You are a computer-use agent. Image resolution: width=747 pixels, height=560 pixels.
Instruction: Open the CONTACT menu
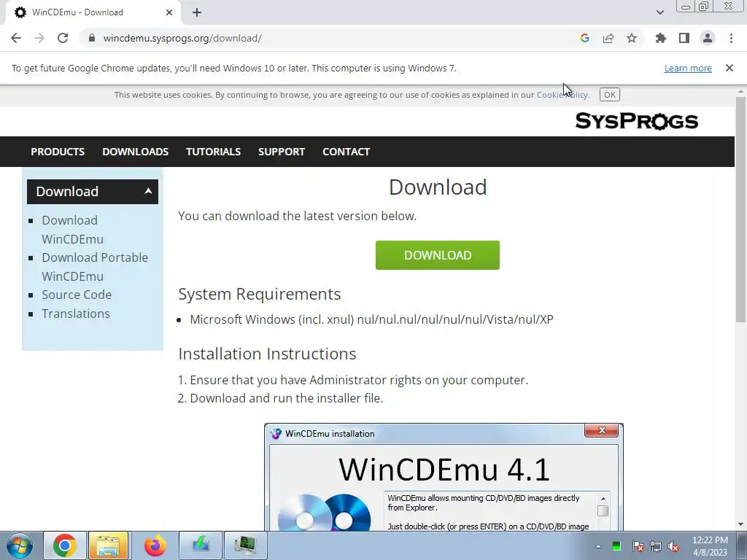click(346, 152)
